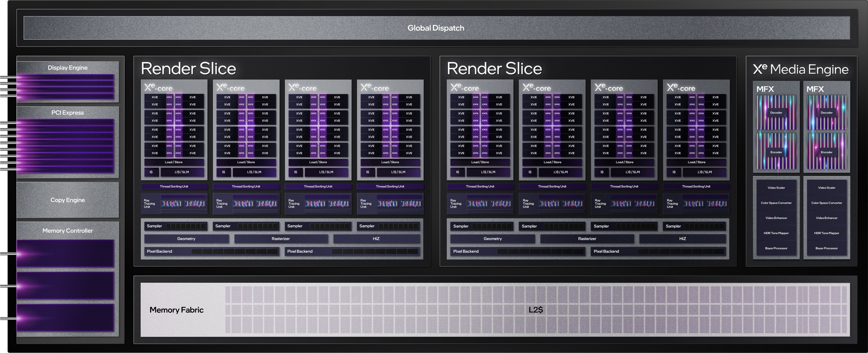Open the Video Scaler block in the media engine
This screenshot has width=868, height=353.
pyautogui.click(x=776, y=188)
